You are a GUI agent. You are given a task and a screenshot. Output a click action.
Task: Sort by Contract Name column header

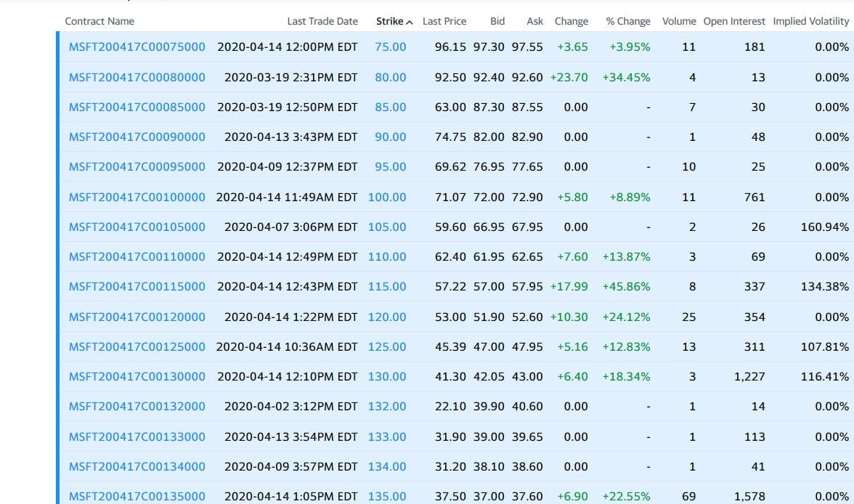pyautogui.click(x=99, y=21)
